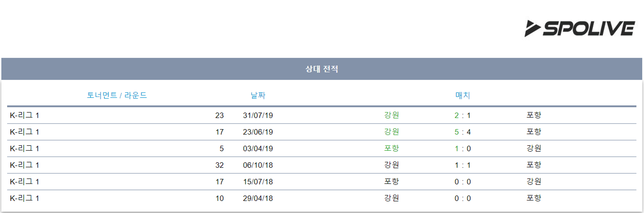Click the 날짜 column header
644x213 pixels.
click(x=258, y=95)
